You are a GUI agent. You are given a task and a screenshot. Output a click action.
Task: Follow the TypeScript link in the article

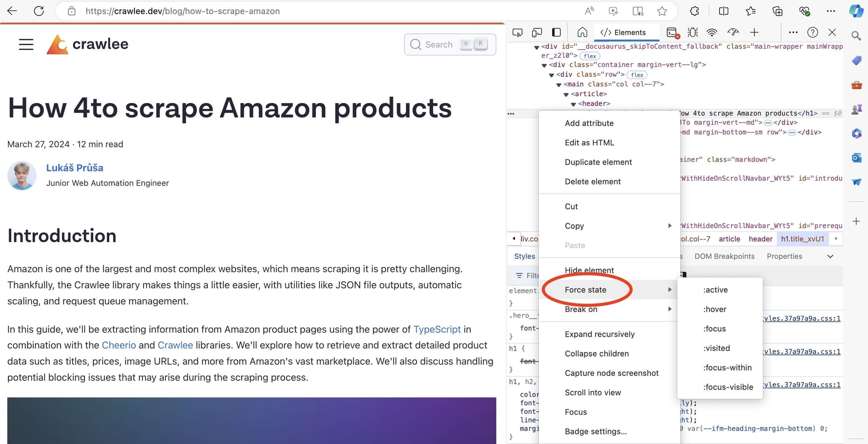pos(437,329)
